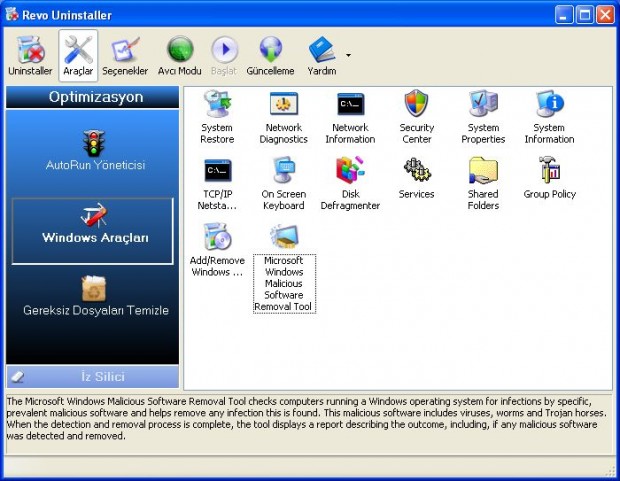Select the Shared Folders icon
This screenshot has height=481, width=620.
click(483, 184)
